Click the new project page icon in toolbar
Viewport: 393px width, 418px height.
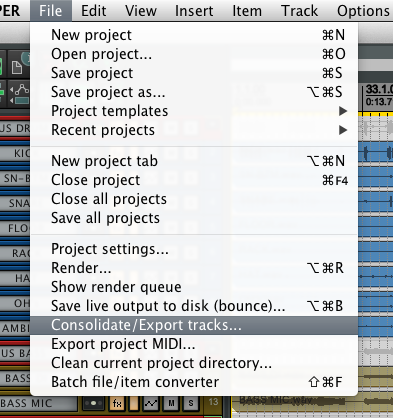click(x=16, y=67)
